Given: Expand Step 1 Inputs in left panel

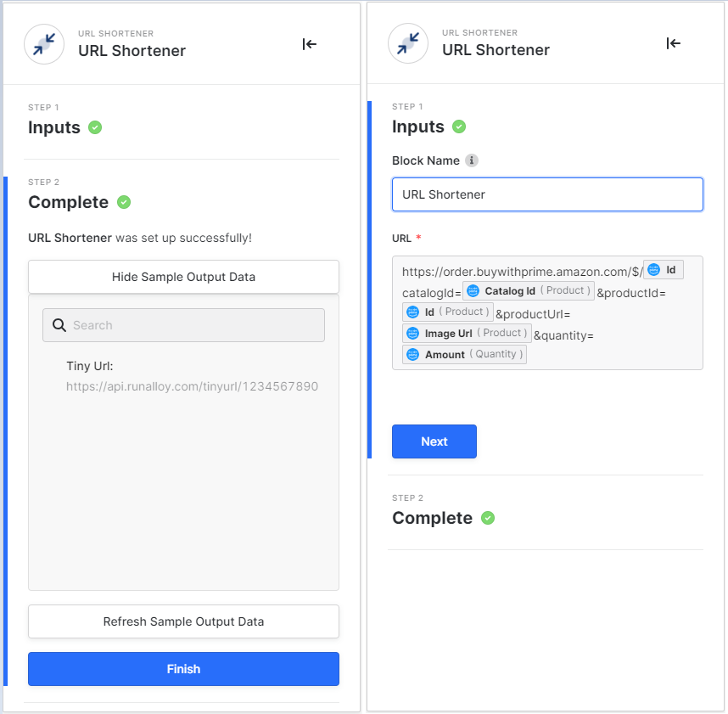Looking at the screenshot, I should coord(54,127).
